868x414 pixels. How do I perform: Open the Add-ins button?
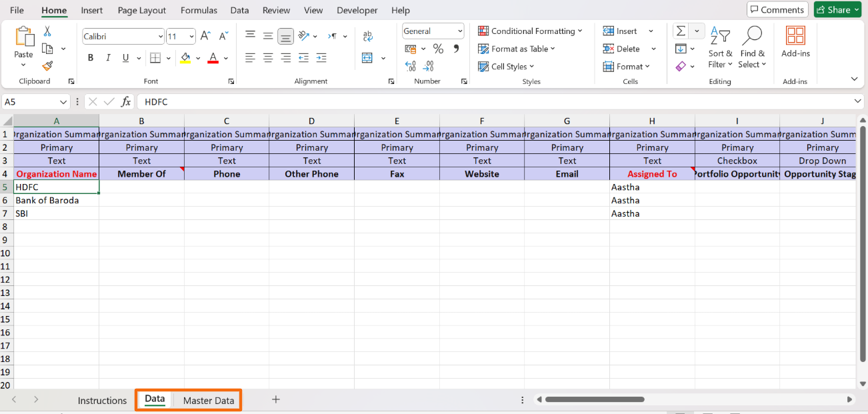pos(795,43)
